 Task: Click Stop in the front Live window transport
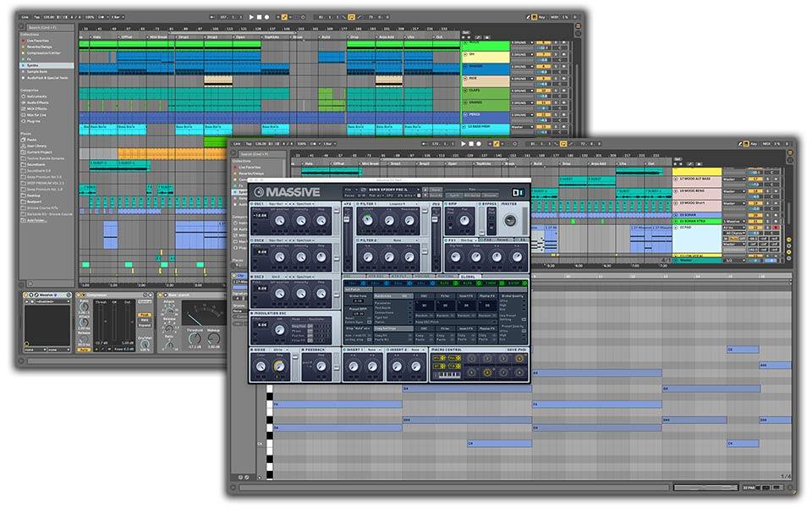coord(471,144)
